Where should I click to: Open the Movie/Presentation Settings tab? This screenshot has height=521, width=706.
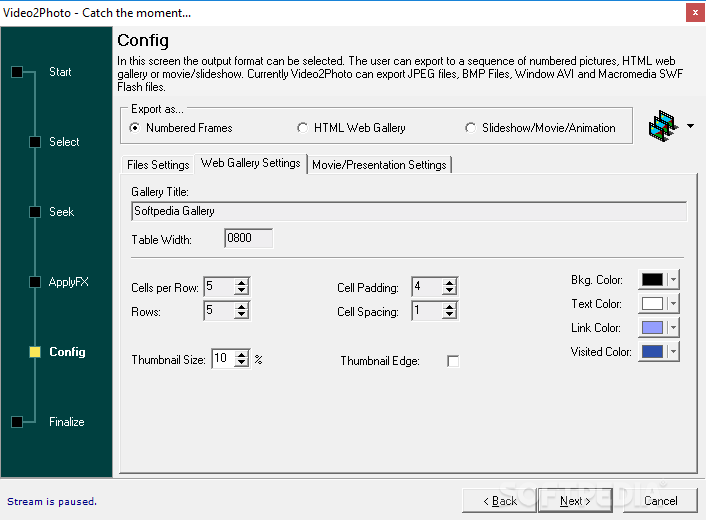click(x=379, y=165)
